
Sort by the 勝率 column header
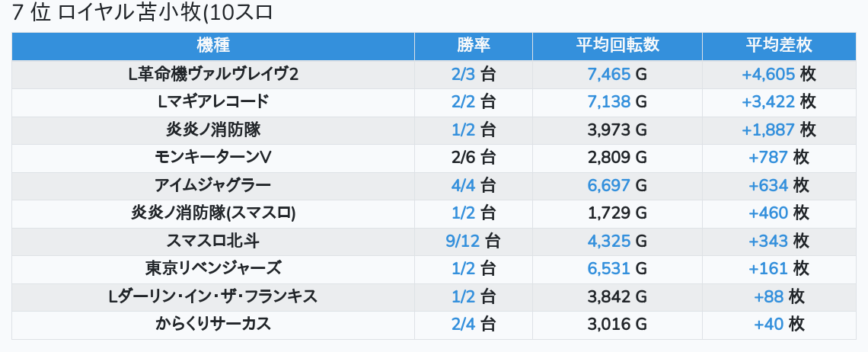pyautogui.click(x=473, y=46)
